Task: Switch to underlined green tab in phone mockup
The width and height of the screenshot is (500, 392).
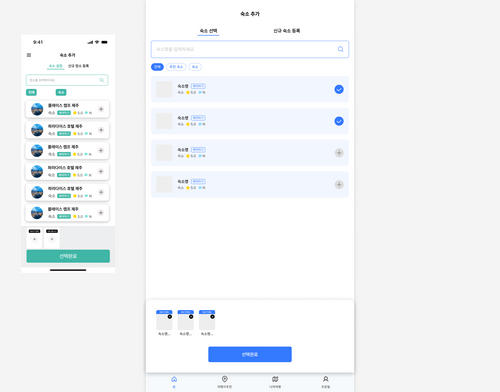Action: (x=56, y=66)
